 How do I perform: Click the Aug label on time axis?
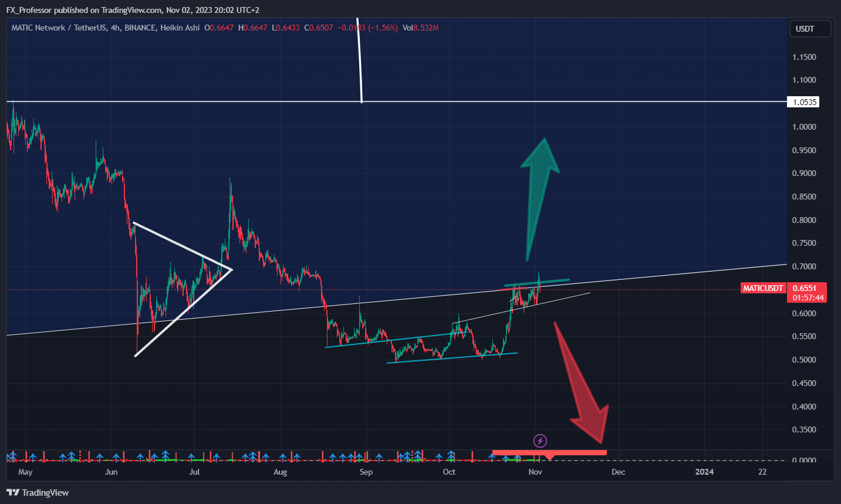(x=281, y=472)
